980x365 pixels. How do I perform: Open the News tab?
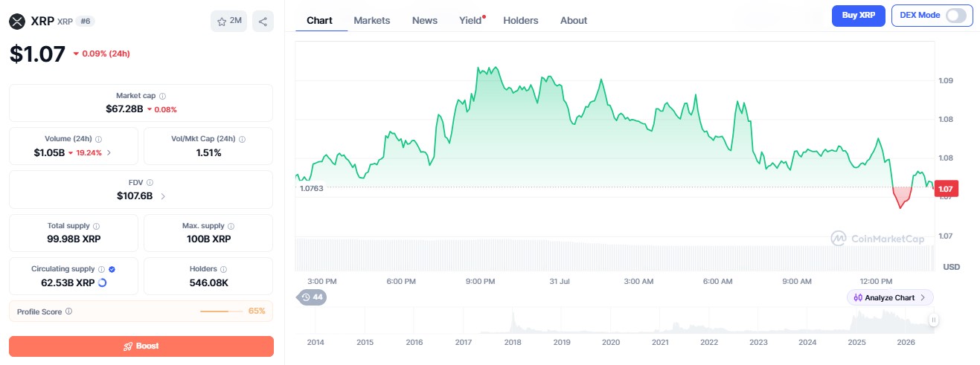point(425,20)
